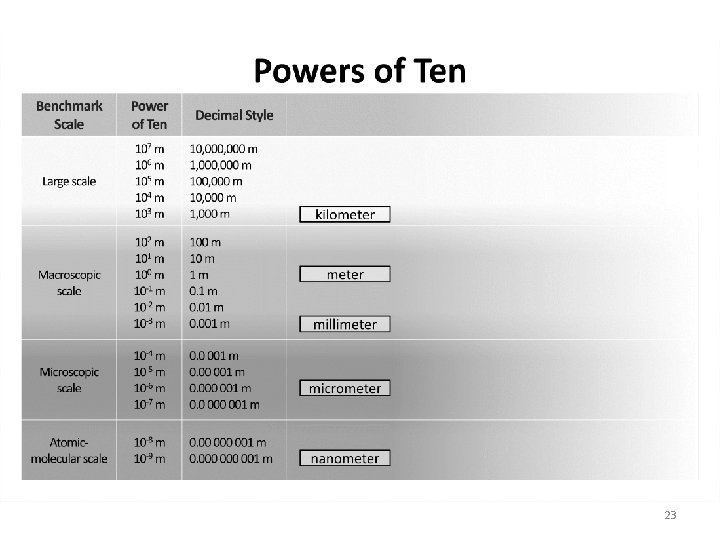Select the Microscopic scale cell
Image resolution: width=720 pixels, height=540 pixels.
(69, 380)
